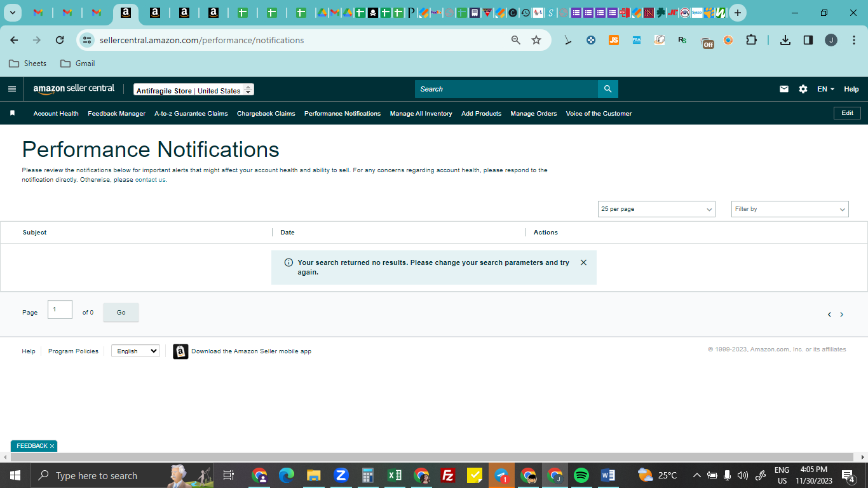Image resolution: width=868 pixels, height=488 pixels.
Task: Click the contact us link
Action: pos(150,180)
